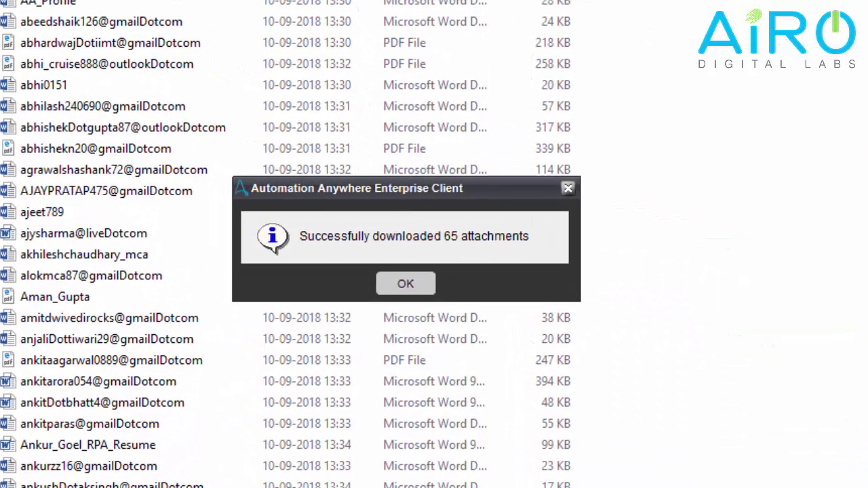Image resolution: width=868 pixels, height=488 pixels.
Task: Click the 99 KB size cell
Action: (x=556, y=445)
